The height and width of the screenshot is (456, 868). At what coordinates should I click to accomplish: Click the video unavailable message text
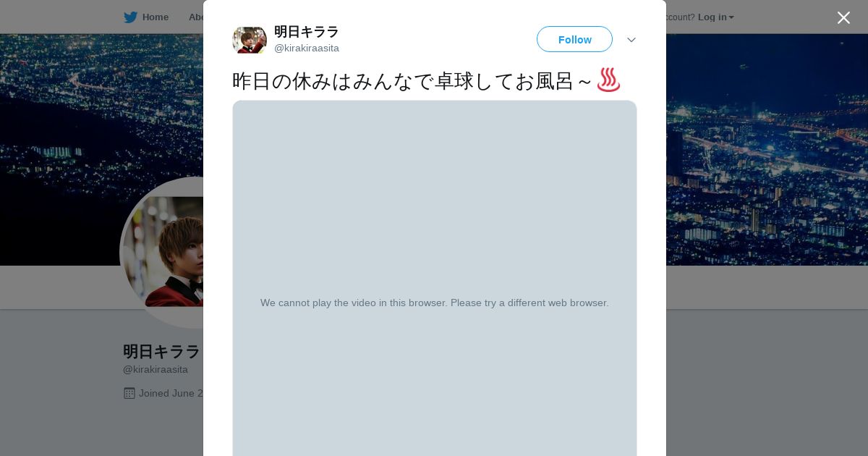[x=435, y=303]
